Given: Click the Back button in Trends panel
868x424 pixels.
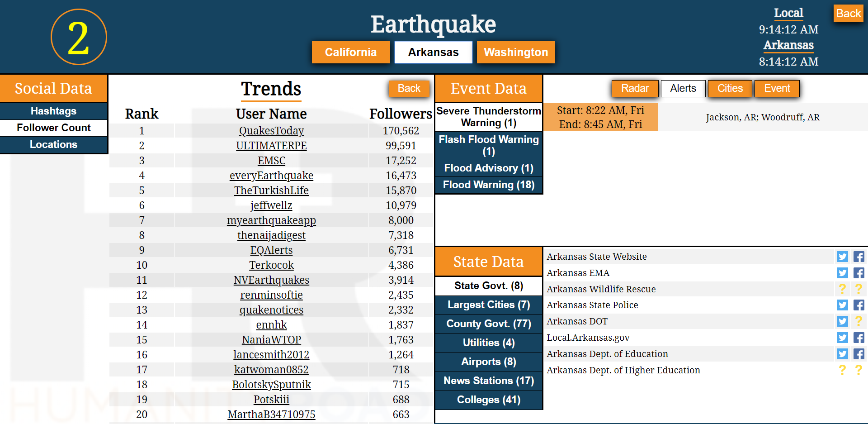Looking at the screenshot, I should tap(409, 88).
